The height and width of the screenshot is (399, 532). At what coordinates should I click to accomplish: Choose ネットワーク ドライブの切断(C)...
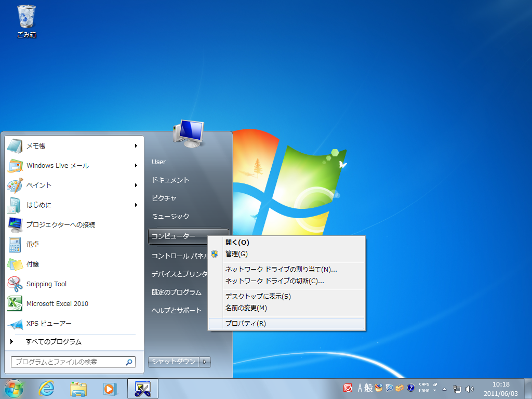click(x=287, y=281)
